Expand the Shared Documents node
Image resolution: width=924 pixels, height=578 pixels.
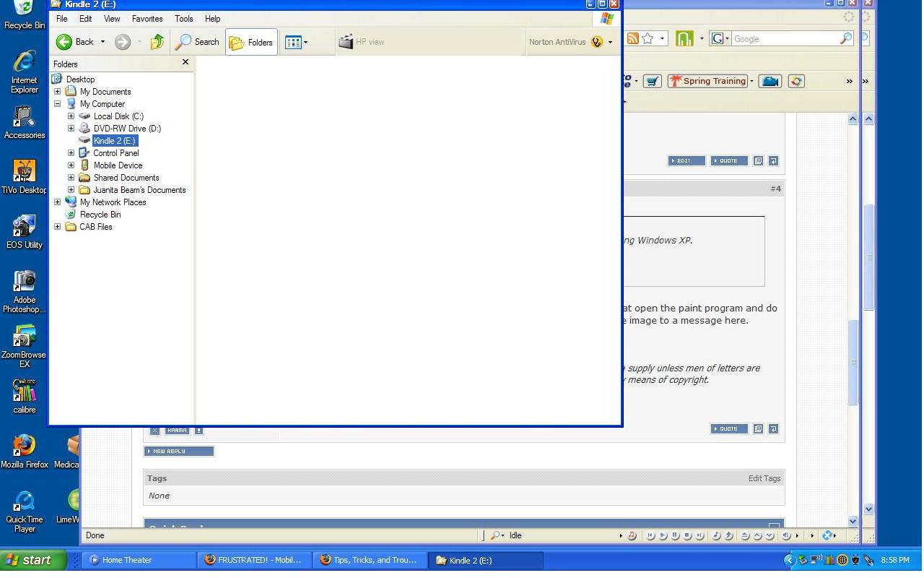tap(71, 178)
